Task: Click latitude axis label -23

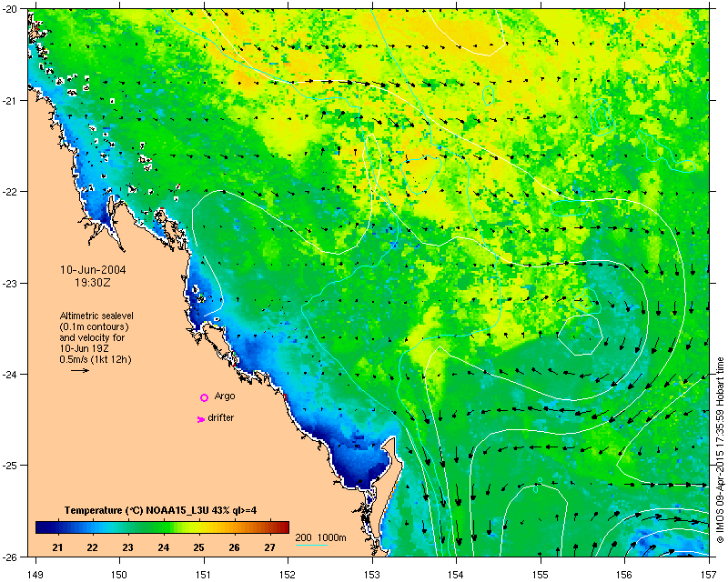Action: click(x=9, y=283)
